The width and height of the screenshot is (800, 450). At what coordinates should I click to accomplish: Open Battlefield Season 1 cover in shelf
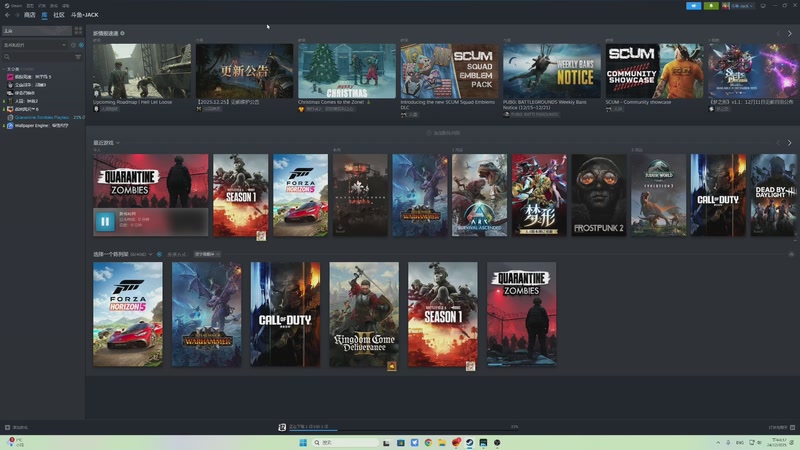click(x=443, y=314)
